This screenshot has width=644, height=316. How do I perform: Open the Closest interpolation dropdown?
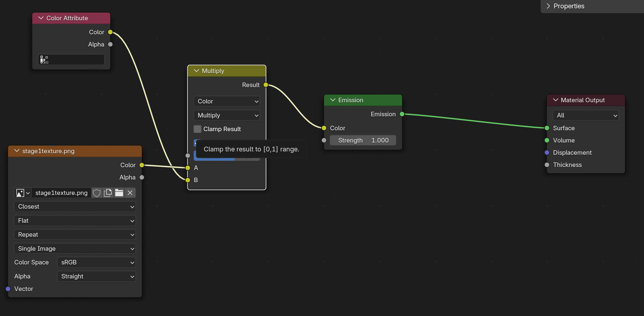click(75, 207)
